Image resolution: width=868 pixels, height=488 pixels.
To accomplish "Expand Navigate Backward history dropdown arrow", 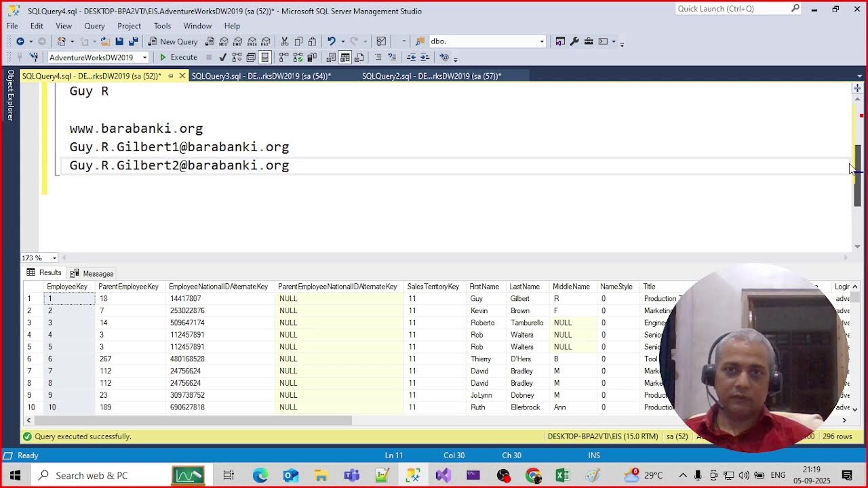I will click(31, 41).
